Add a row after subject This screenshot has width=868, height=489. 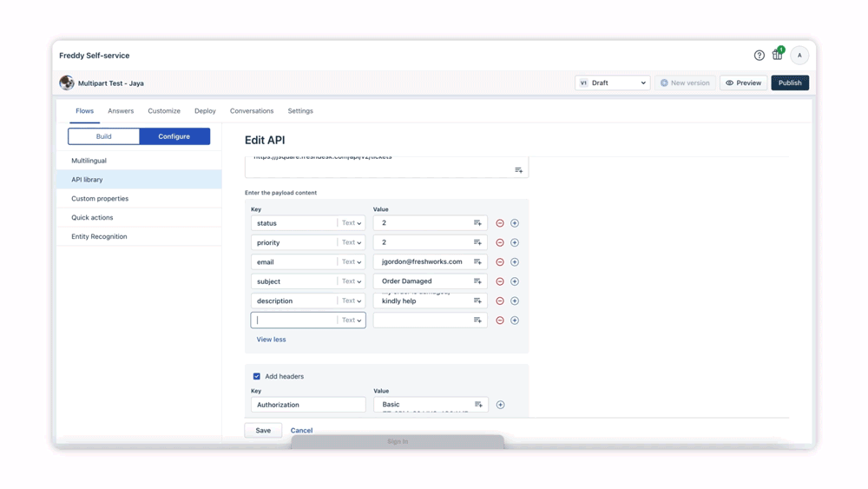(515, 281)
